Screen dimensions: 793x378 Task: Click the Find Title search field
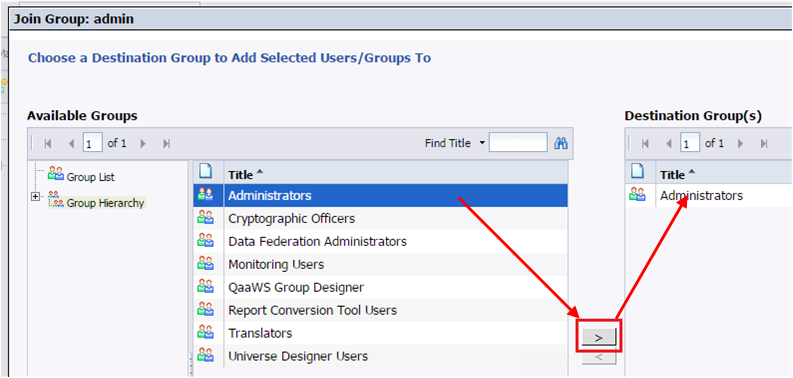click(x=518, y=143)
